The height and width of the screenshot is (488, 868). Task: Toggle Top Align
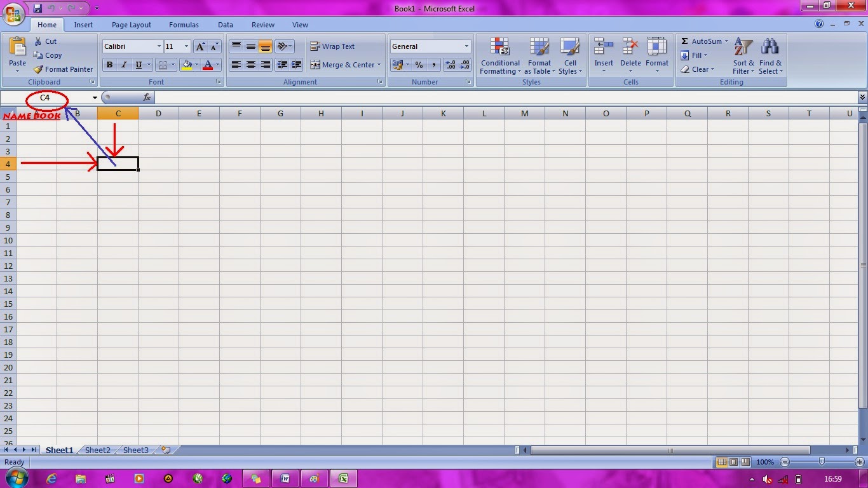(x=236, y=46)
